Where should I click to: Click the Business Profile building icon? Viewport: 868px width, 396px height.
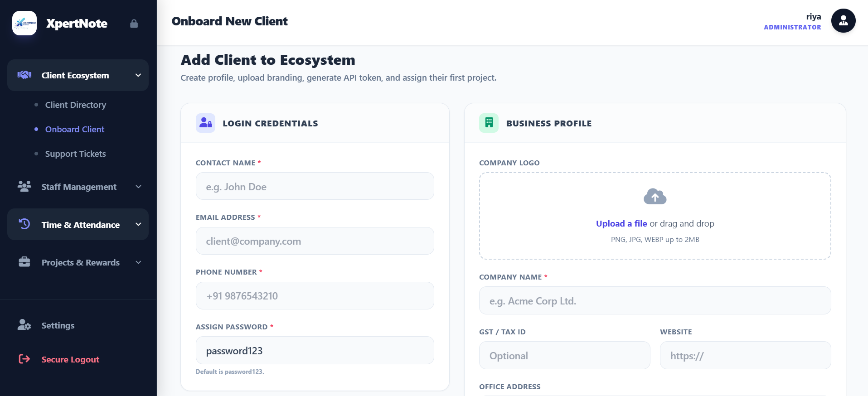tap(489, 123)
